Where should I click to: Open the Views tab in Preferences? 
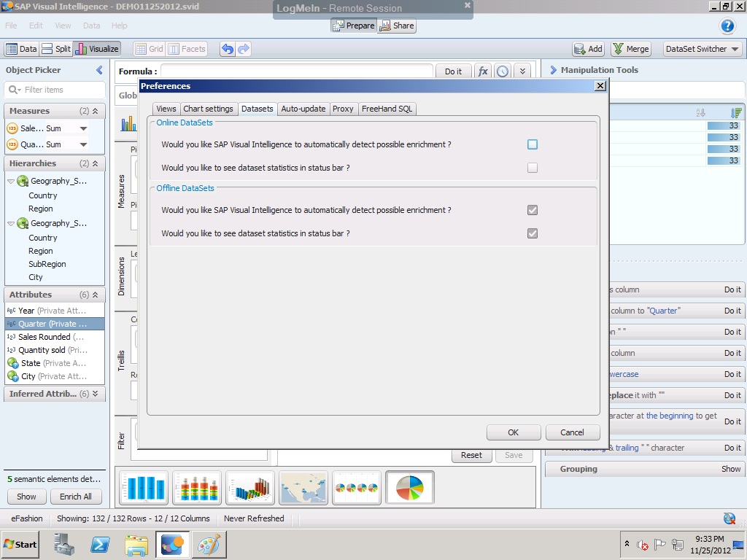pyautogui.click(x=166, y=109)
